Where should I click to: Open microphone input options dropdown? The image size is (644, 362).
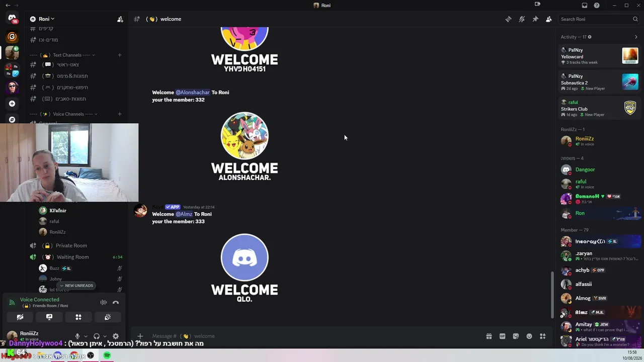(86, 336)
